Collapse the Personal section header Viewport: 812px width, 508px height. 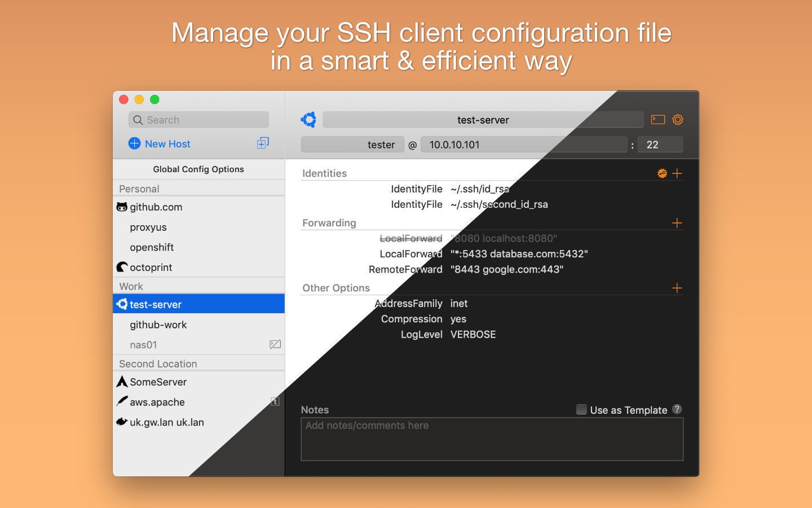(x=139, y=189)
